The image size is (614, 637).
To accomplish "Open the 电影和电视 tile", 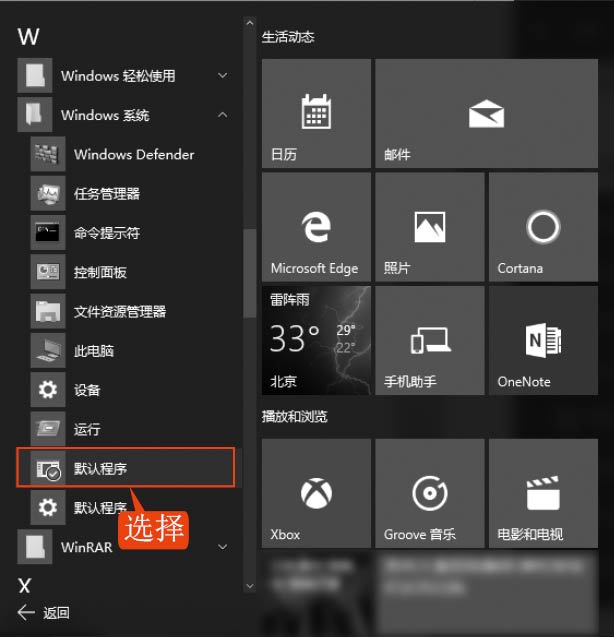I will [543, 493].
